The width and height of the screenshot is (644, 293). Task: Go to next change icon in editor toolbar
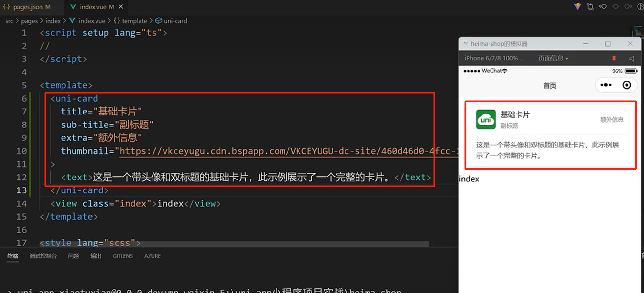pos(628,6)
